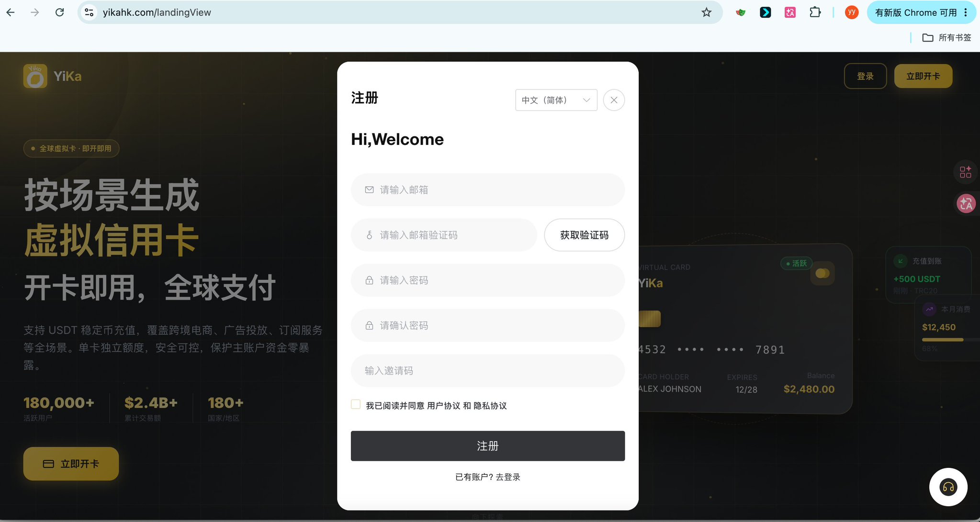Open the 用户协议 link
Viewport: 980px width, 522px height.
point(443,406)
